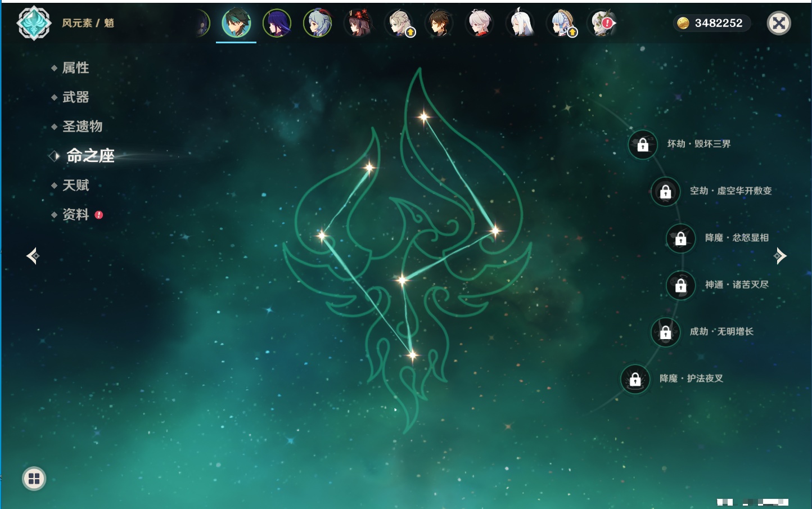Open the 圣遗物 artifacts page
This screenshot has height=509, width=812.
(82, 127)
